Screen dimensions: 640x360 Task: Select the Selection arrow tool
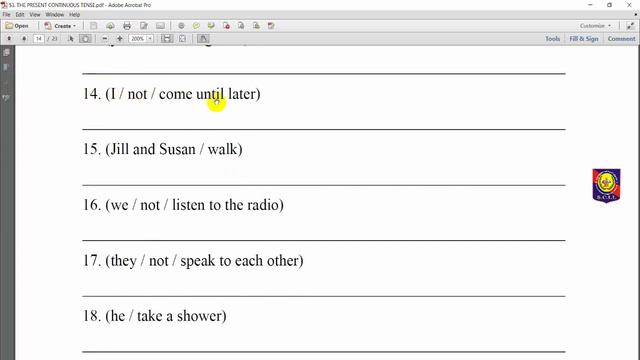pos(71,38)
